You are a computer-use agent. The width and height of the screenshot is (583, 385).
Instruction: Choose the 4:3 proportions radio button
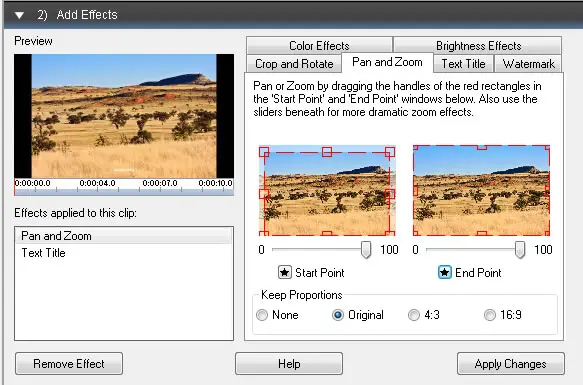[413, 315]
